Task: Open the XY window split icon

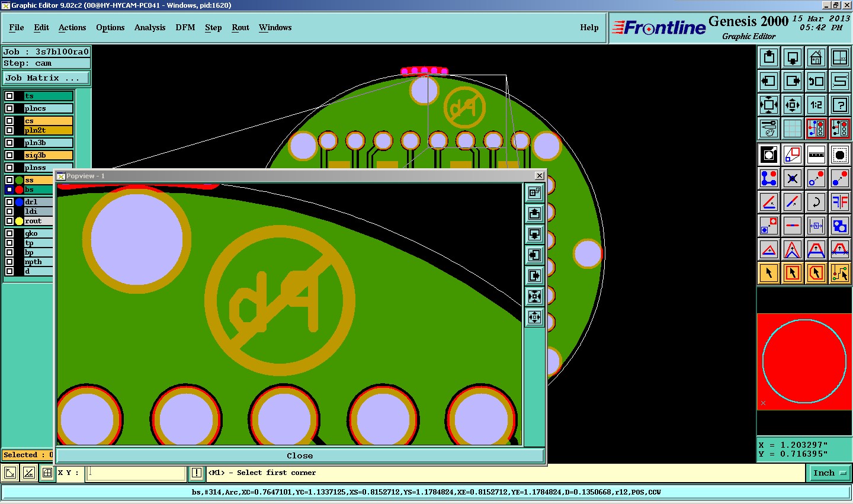Action: [840, 57]
